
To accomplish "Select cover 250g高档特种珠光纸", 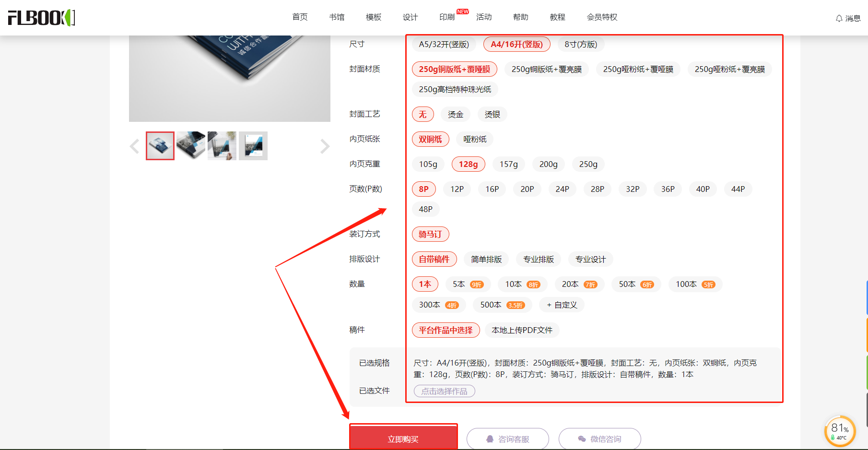I will tap(455, 89).
